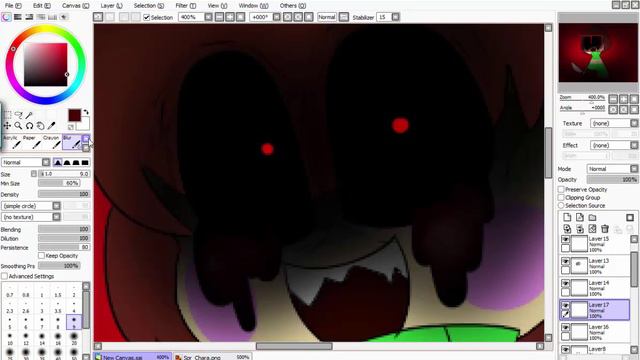Open the rotation angle dropdown in toolbar

276,17
